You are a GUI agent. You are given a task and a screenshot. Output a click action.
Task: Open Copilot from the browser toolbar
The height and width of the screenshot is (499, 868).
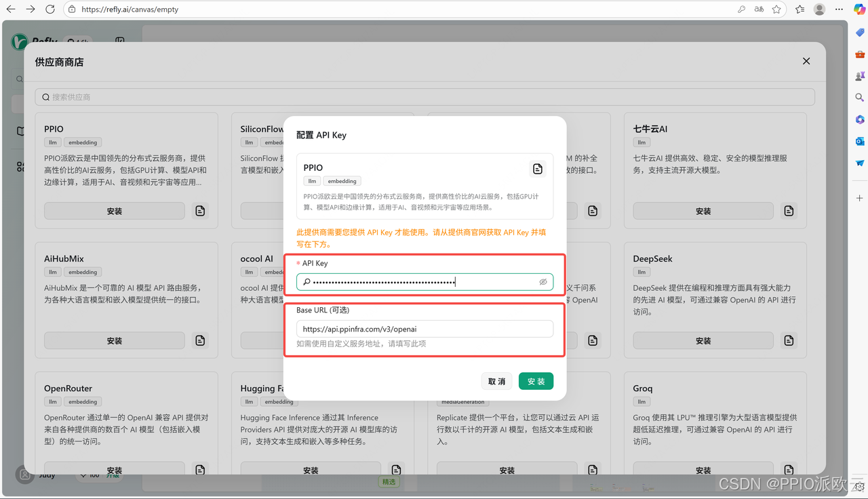click(x=859, y=9)
